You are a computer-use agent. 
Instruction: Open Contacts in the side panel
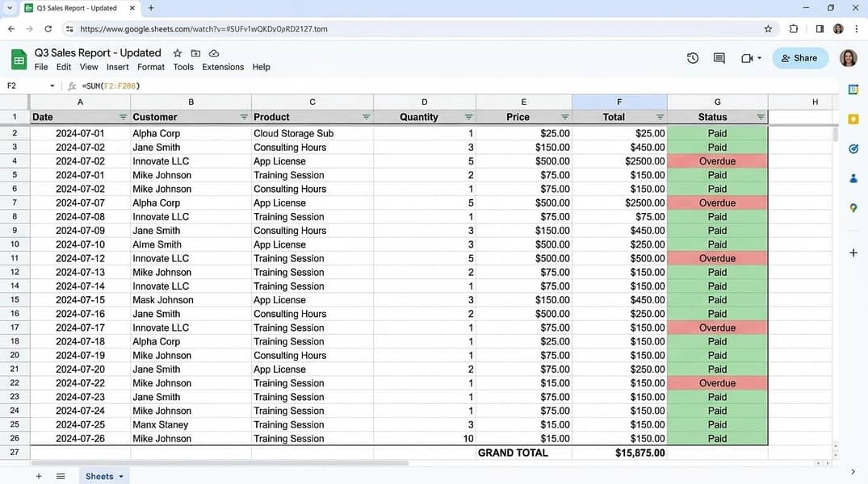(x=853, y=178)
